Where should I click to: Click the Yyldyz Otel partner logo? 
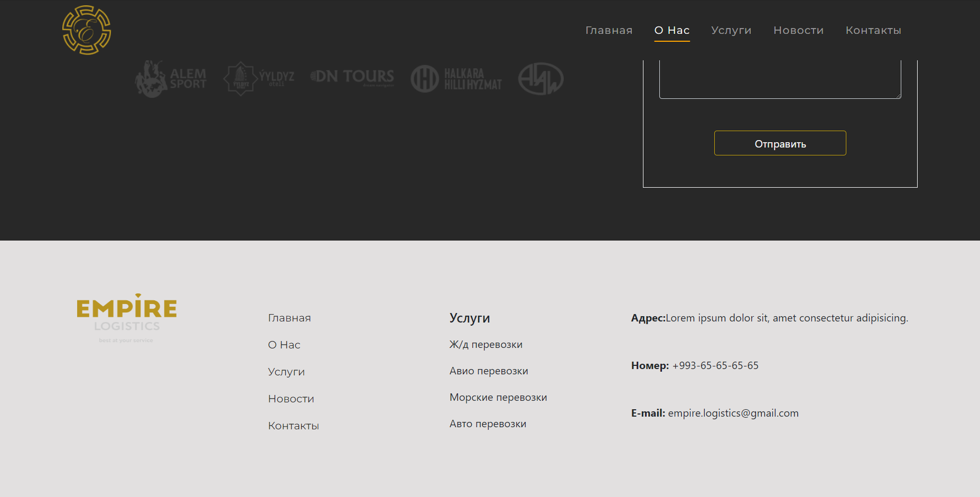[x=258, y=79]
